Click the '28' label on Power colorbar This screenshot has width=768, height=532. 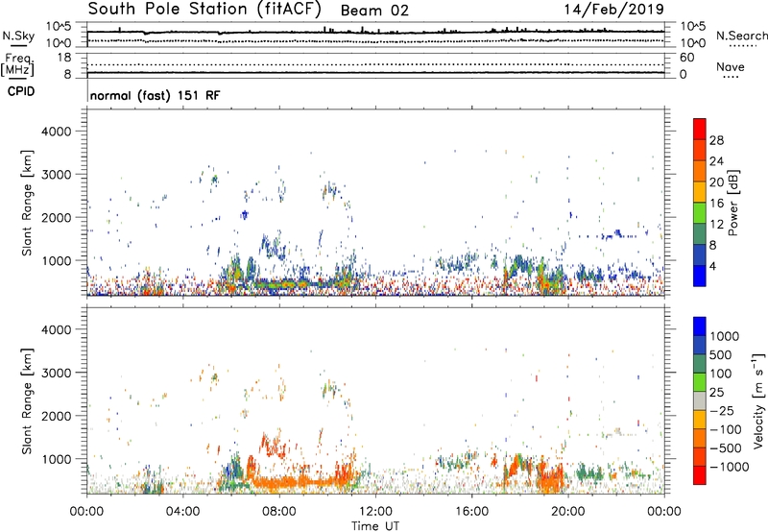[716, 140]
